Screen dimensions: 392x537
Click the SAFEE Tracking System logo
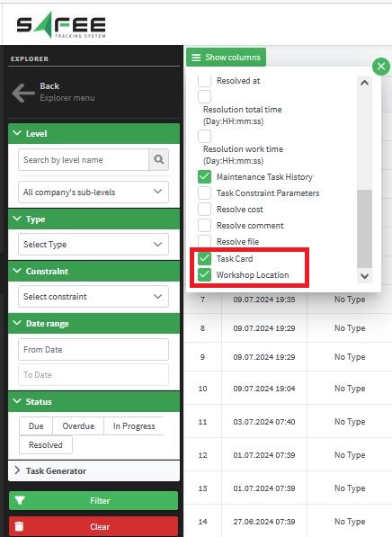(x=61, y=24)
